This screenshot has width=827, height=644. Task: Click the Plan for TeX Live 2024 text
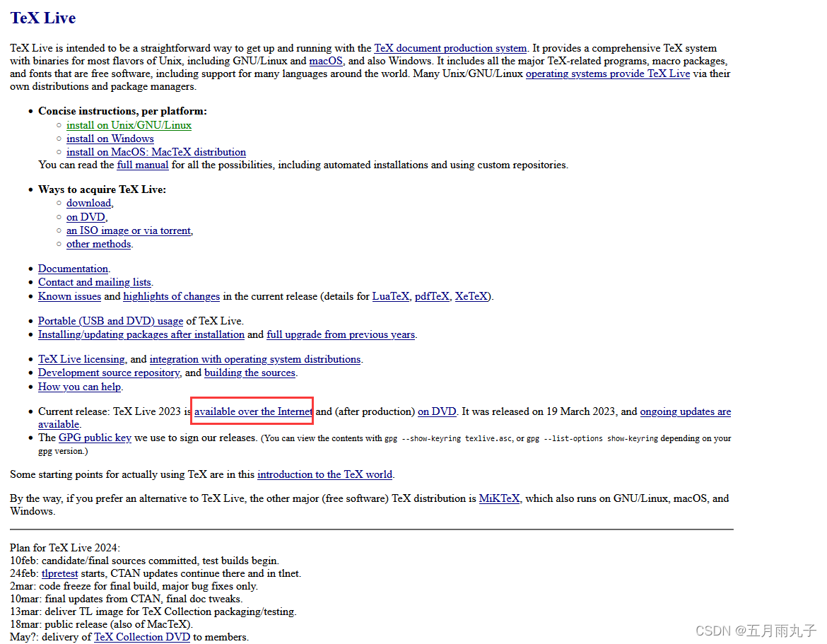(x=65, y=548)
